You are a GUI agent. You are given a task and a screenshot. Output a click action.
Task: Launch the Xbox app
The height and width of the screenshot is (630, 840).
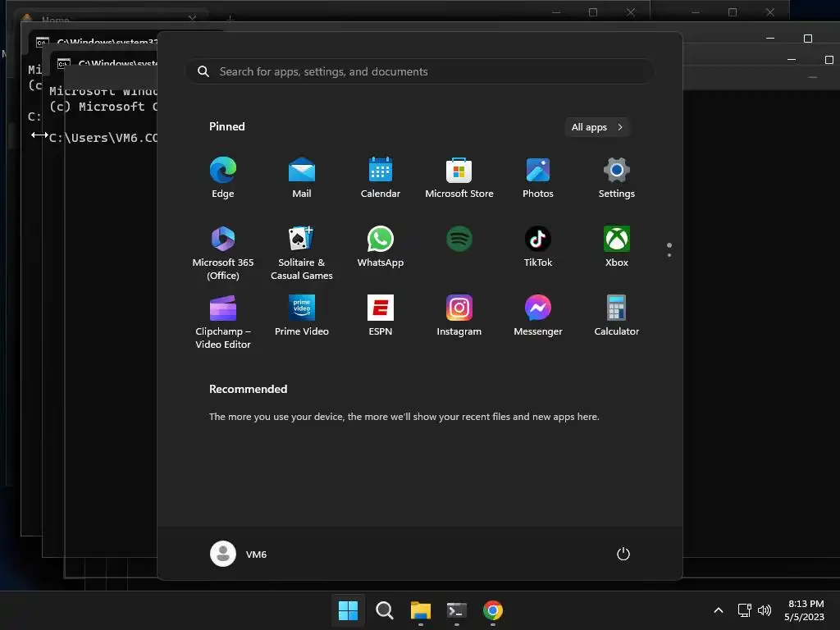[617, 247]
